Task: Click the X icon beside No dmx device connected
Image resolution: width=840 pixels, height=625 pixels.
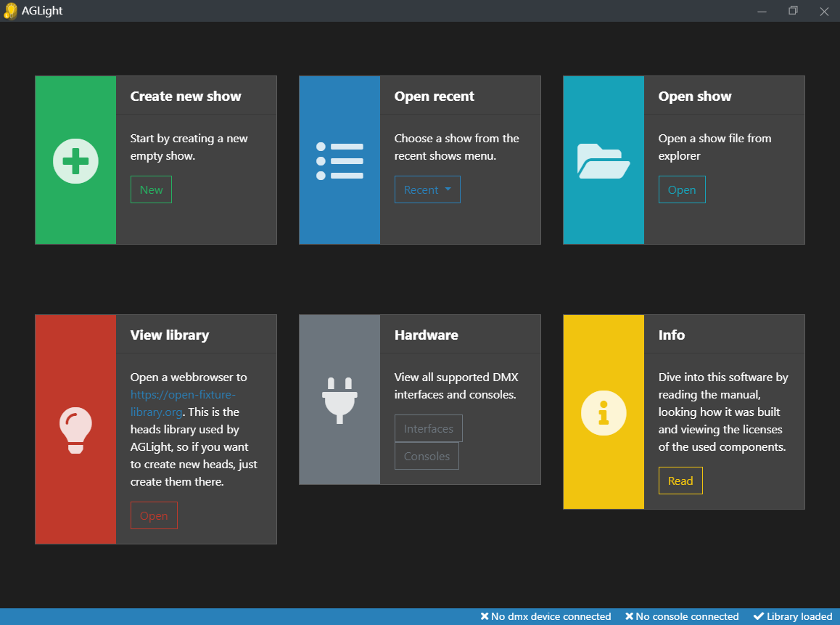Action: (485, 616)
